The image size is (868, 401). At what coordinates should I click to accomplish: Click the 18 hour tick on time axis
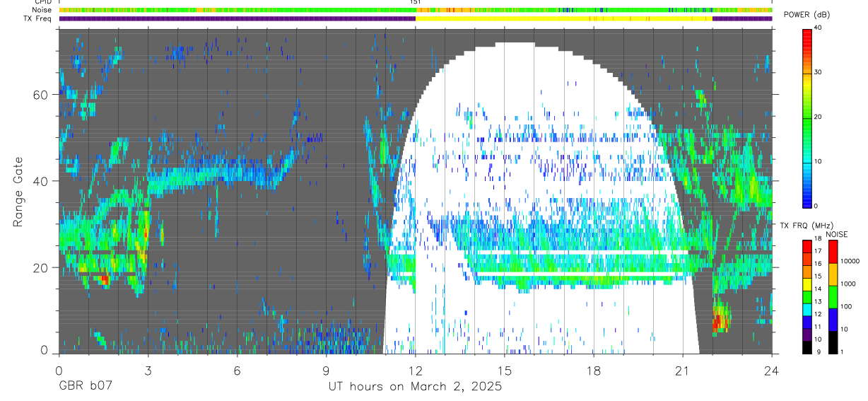tap(593, 370)
